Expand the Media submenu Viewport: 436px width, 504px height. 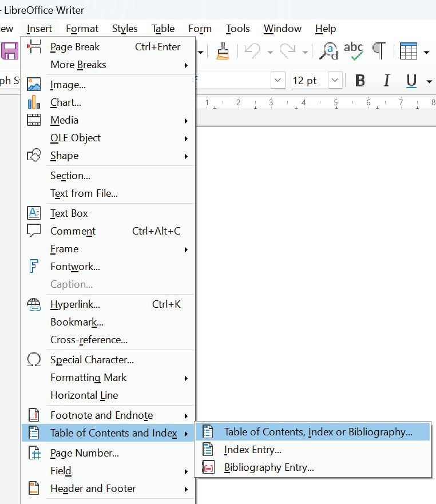pos(108,120)
